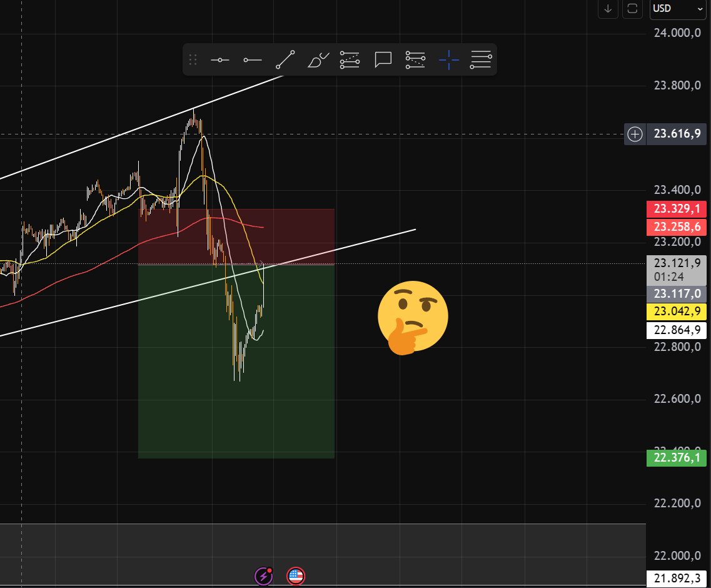This screenshot has height=588, width=711.
Task: Select the horizontal ray tool
Action: [x=253, y=59]
